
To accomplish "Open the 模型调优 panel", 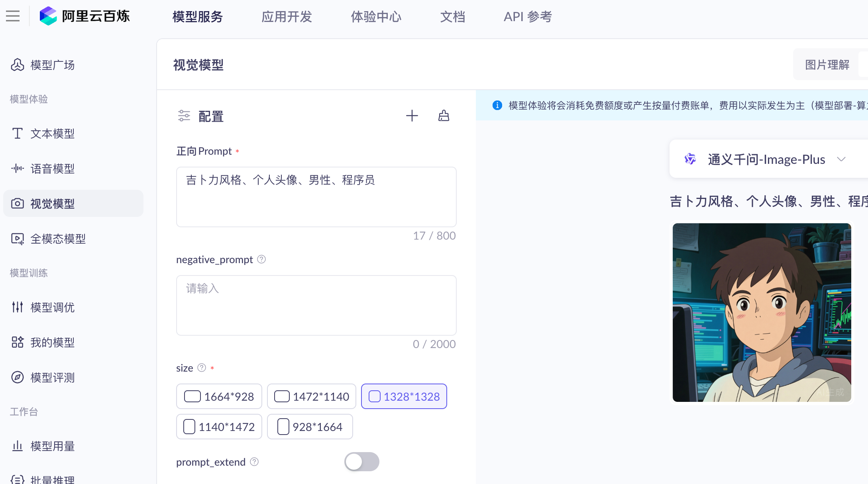I will pos(53,307).
